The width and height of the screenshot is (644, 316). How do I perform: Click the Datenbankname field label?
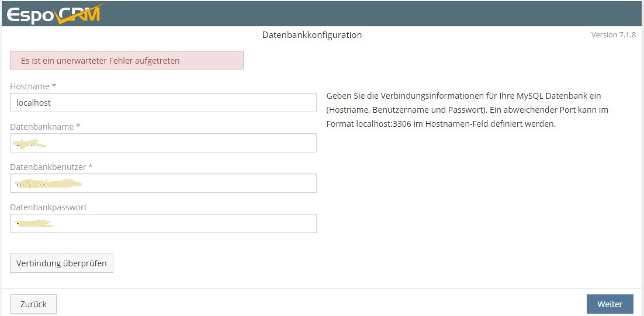(x=45, y=127)
